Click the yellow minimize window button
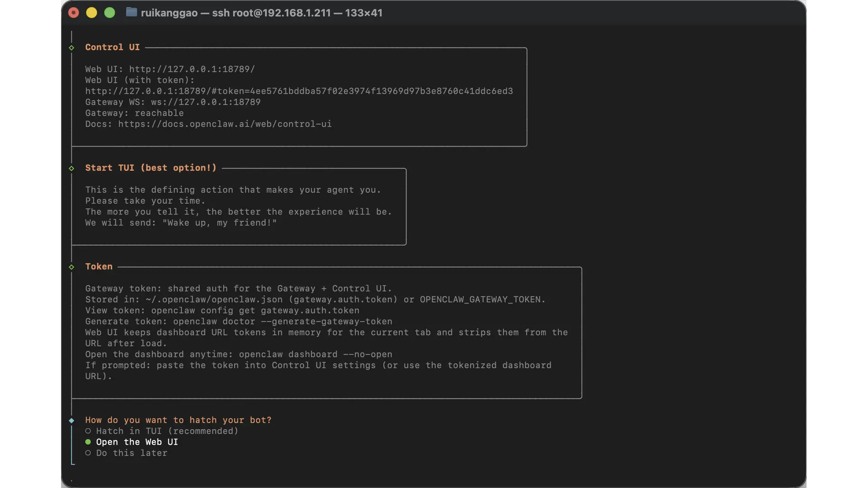The width and height of the screenshot is (868, 488). pyautogui.click(x=92, y=13)
